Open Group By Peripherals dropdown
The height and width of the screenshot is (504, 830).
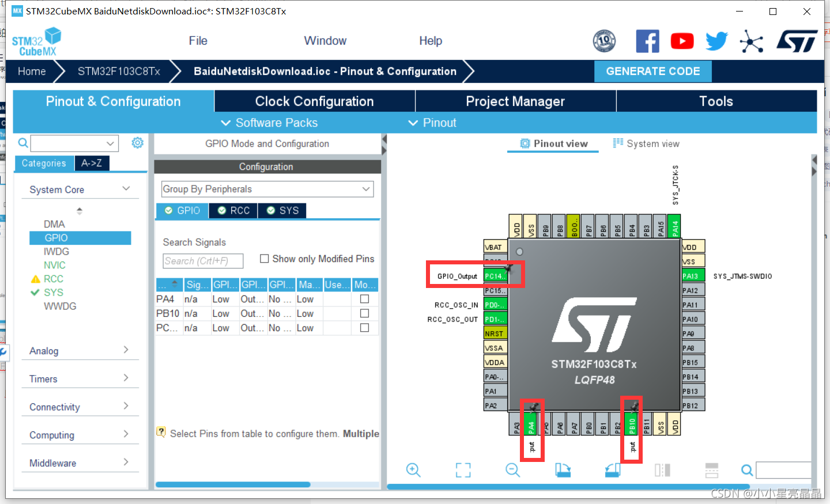coord(267,189)
